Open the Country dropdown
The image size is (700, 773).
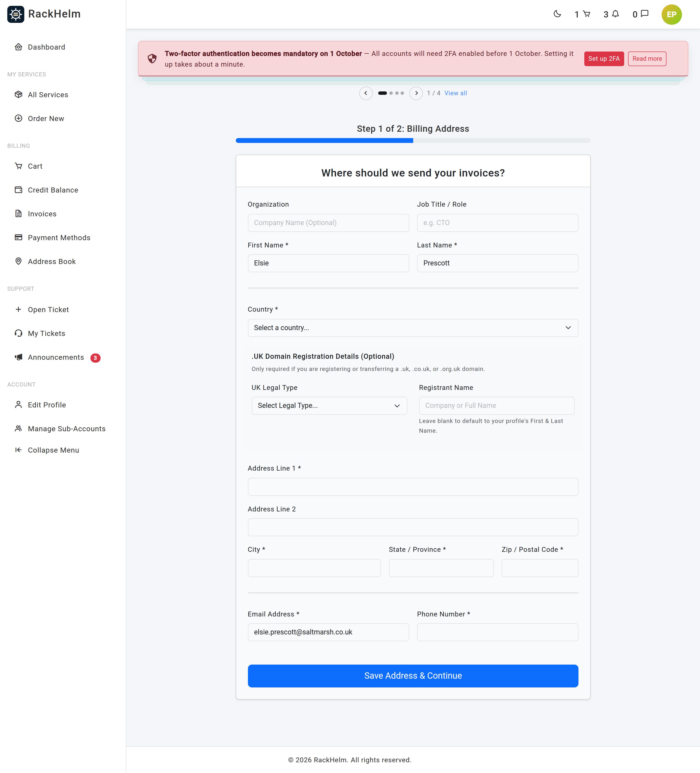point(413,328)
